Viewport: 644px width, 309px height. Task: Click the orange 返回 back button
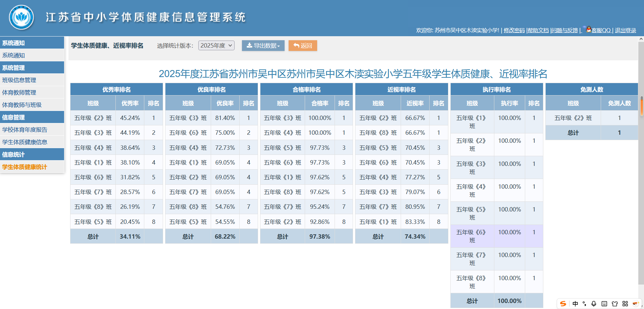click(x=303, y=46)
